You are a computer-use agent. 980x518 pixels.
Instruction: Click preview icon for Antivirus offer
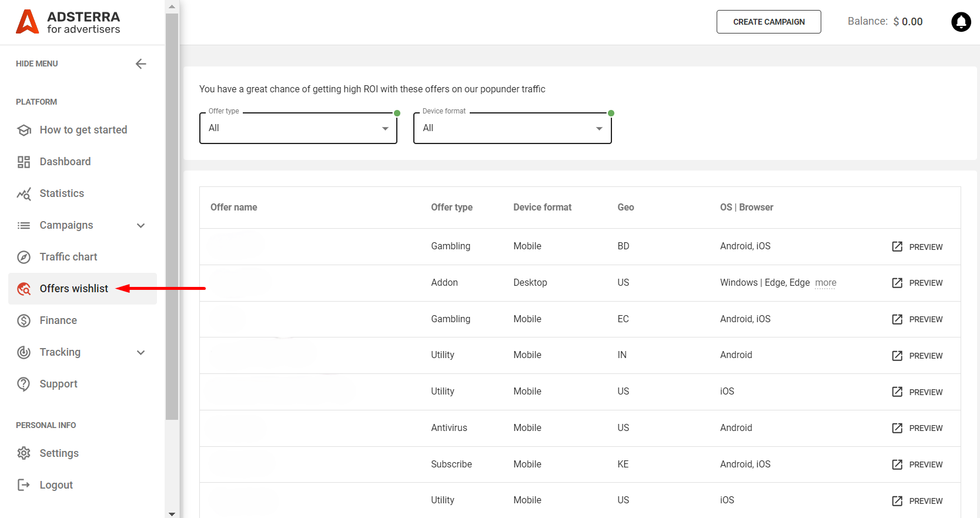[x=897, y=428]
